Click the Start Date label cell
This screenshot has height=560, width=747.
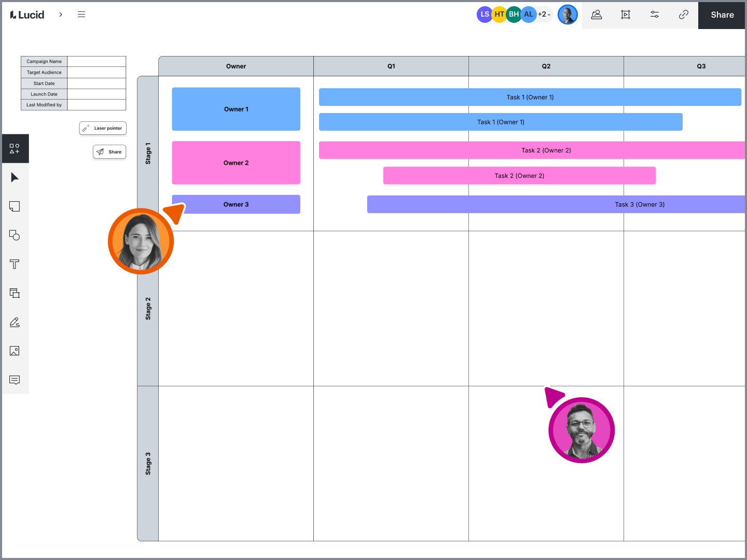pos(44,83)
